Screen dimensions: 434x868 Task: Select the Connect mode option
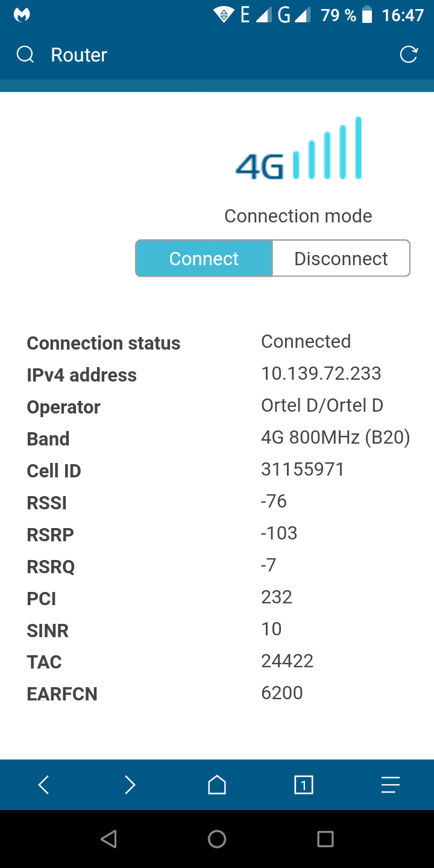[x=204, y=259]
